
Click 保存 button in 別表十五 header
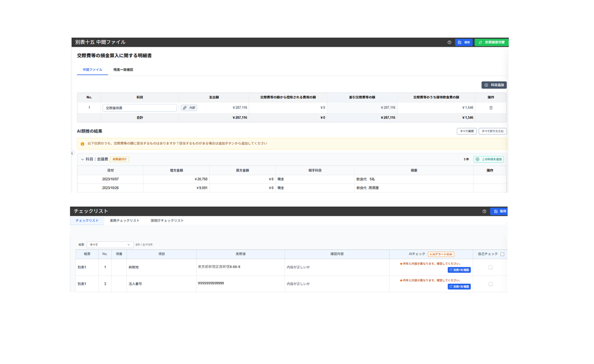pyautogui.click(x=464, y=42)
